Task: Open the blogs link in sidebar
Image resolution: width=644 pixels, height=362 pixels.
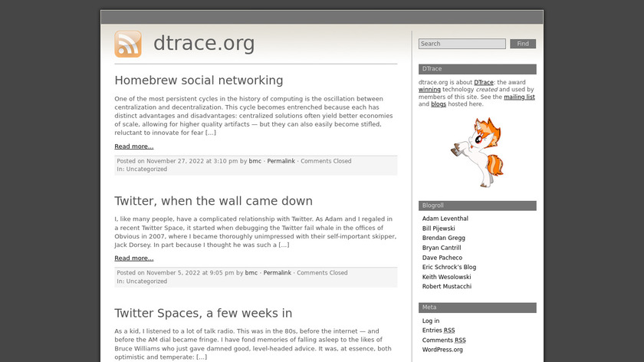Action: [x=439, y=104]
